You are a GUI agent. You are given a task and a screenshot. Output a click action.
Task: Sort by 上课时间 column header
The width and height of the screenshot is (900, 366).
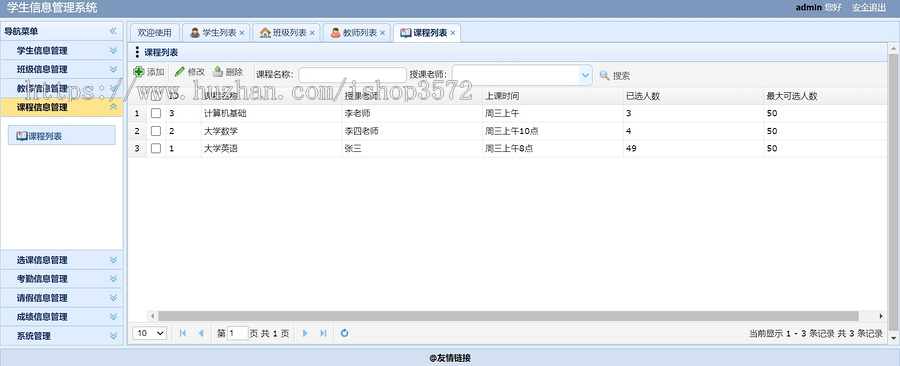502,96
